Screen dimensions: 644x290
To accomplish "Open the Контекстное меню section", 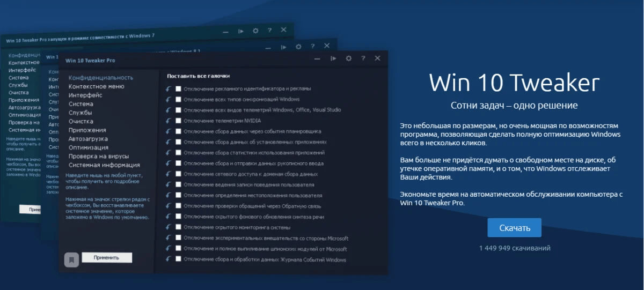I will pyautogui.click(x=96, y=86).
